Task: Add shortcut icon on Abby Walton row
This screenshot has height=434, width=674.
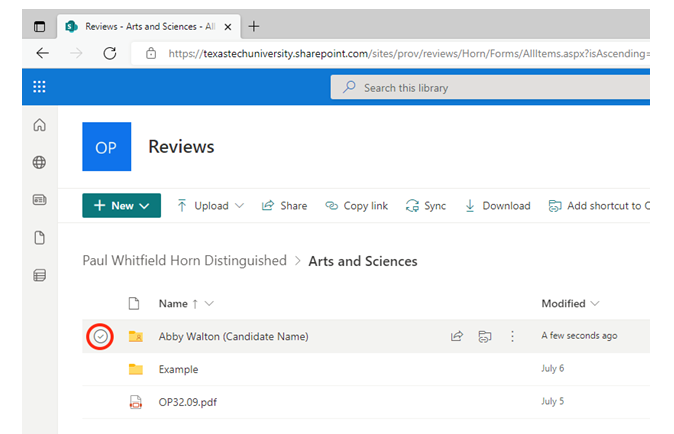Action: [x=484, y=336]
